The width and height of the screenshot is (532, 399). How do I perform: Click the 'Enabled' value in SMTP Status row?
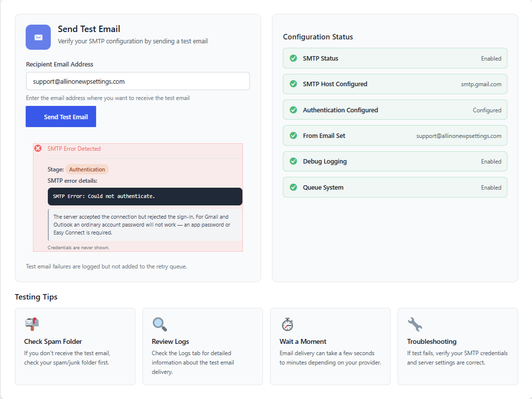(491, 58)
